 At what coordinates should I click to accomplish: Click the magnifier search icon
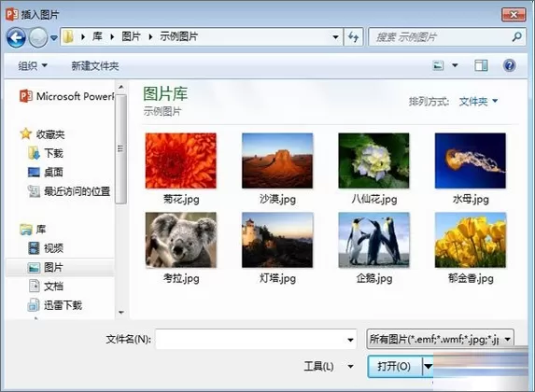[517, 36]
